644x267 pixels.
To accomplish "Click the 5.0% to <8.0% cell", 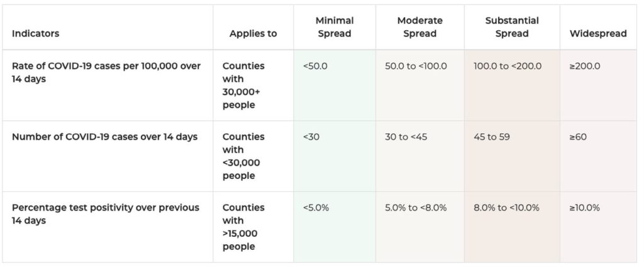I will tap(416, 208).
